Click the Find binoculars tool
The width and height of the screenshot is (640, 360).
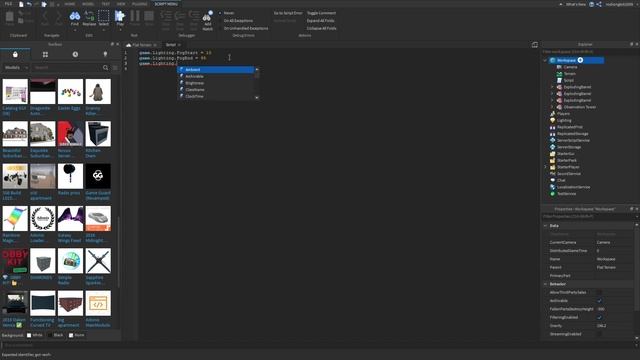pyautogui.click(x=75, y=18)
